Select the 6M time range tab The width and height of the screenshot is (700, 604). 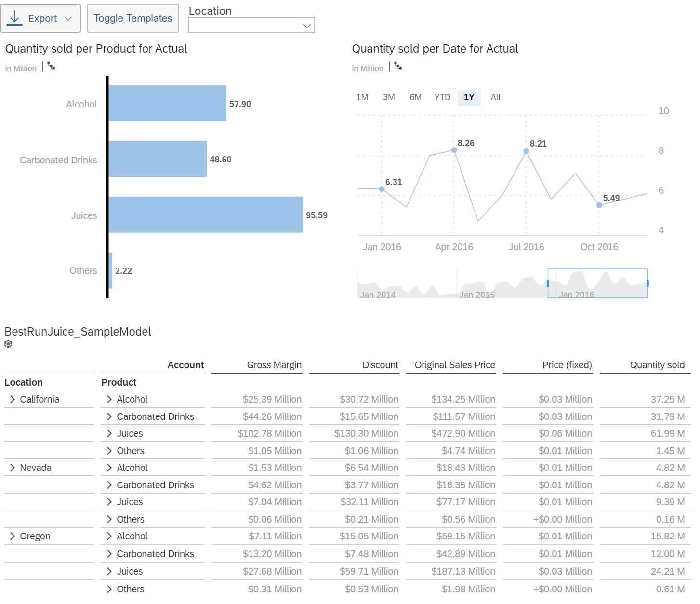(415, 97)
